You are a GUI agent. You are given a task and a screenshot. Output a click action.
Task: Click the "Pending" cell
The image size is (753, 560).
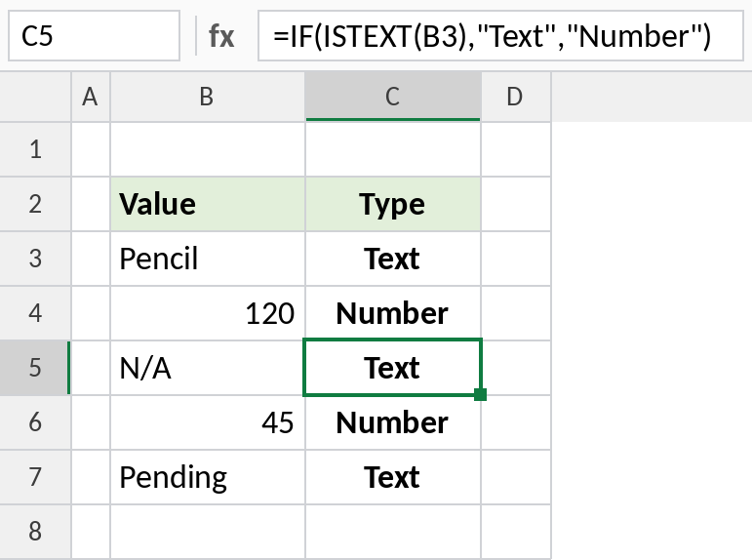[x=208, y=477]
